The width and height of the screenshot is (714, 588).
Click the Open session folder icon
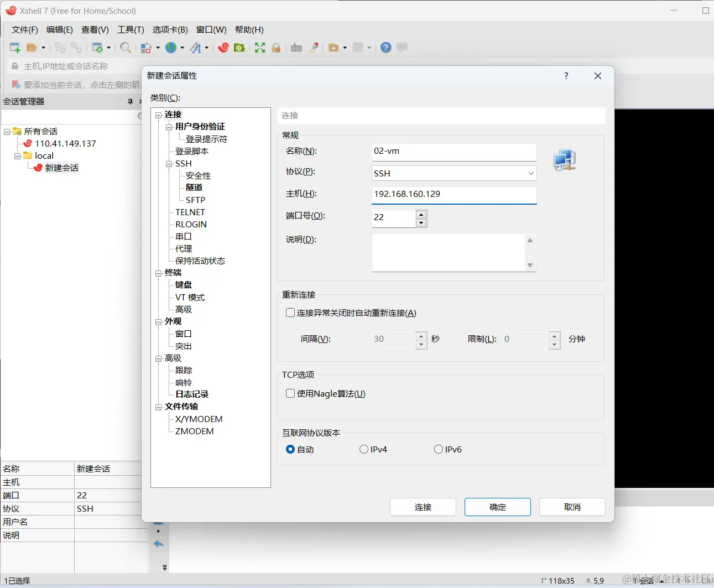click(x=32, y=48)
